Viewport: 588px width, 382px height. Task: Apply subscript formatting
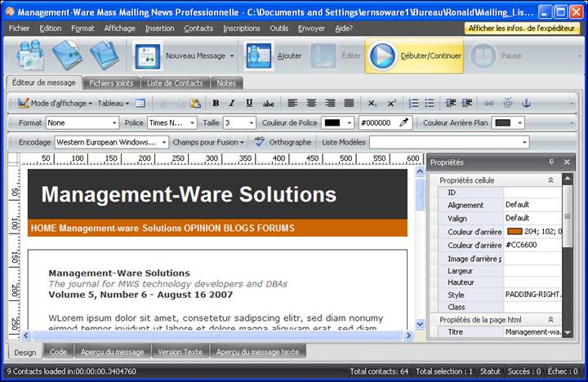click(x=372, y=103)
